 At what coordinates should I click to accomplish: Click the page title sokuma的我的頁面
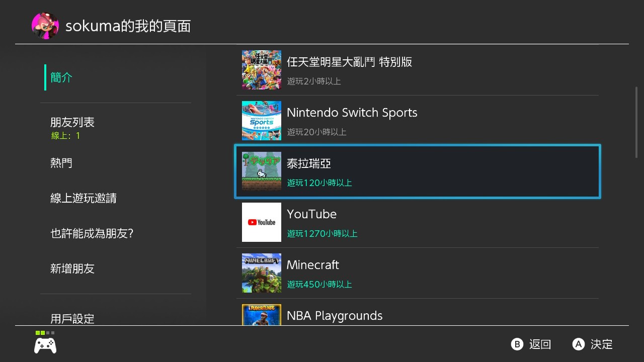[128, 26]
